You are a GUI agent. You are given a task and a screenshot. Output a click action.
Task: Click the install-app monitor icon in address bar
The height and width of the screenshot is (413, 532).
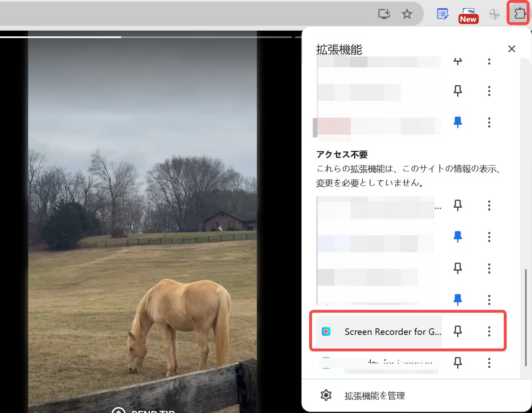tap(384, 14)
